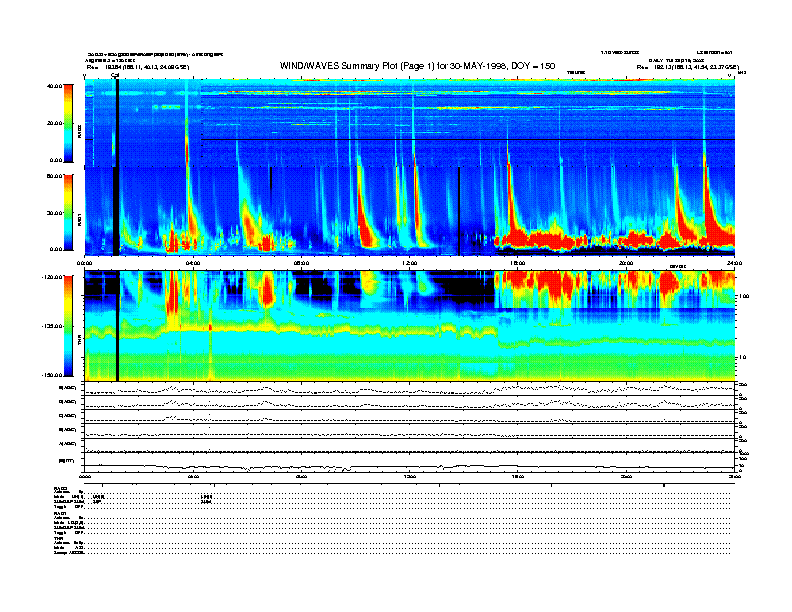Click the 10 tick label beside the TNR panel
The width and height of the screenshot is (792, 612).
pos(742,358)
